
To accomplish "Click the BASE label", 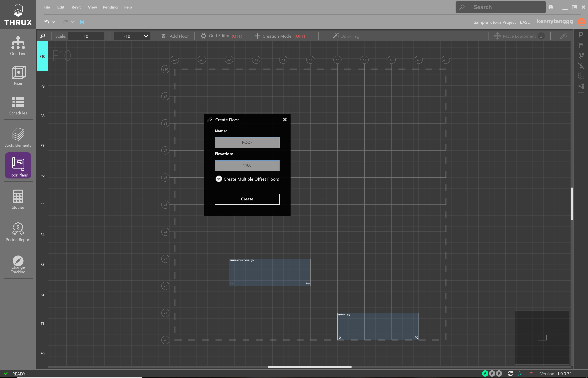I will 525,22.
